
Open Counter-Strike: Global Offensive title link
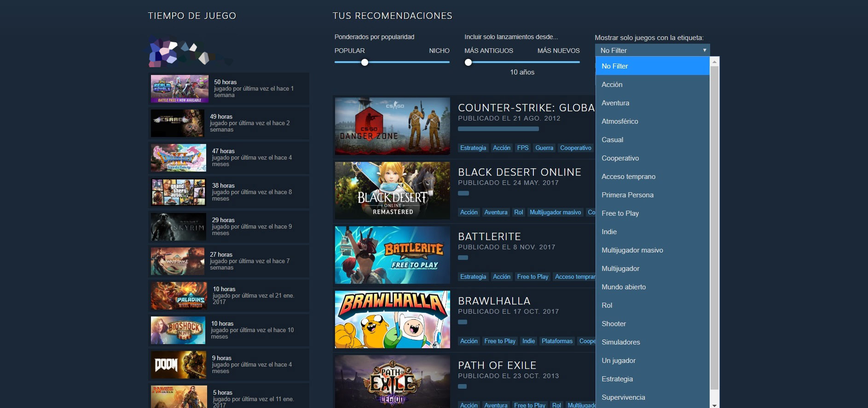pos(527,108)
